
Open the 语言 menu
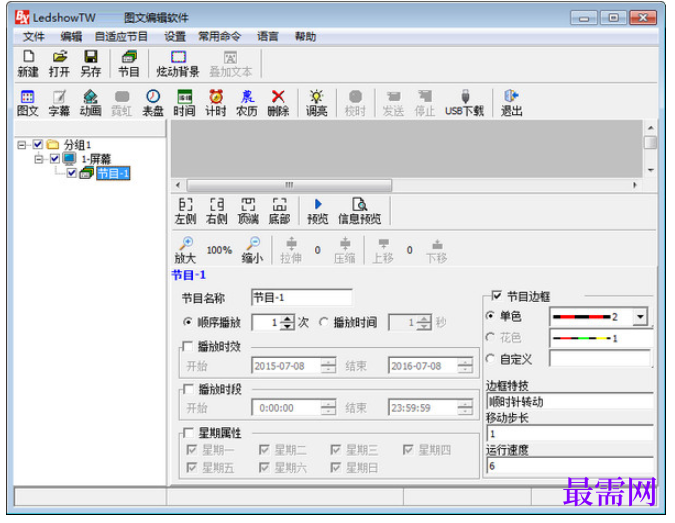pyautogui.click(x=268, y=37)
